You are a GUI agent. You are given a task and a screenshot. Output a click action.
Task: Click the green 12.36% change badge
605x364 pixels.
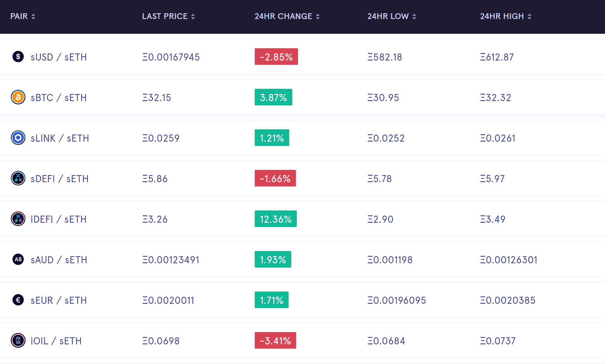[x=276, y=219]
